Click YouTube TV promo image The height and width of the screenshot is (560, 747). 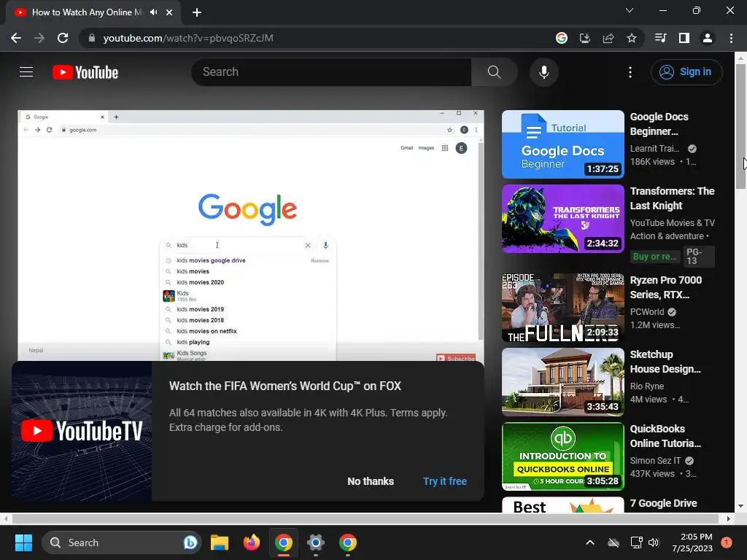click(x=82, y=431)
